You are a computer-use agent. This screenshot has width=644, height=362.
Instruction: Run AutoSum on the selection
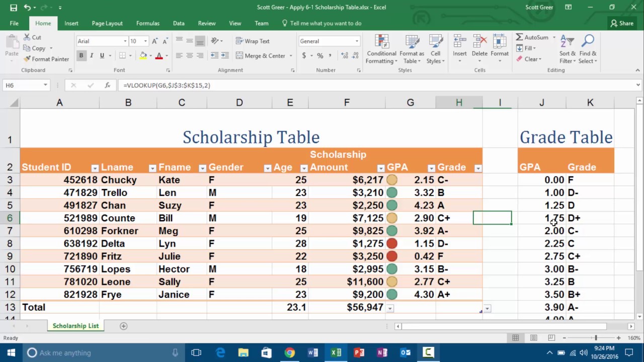532,37
